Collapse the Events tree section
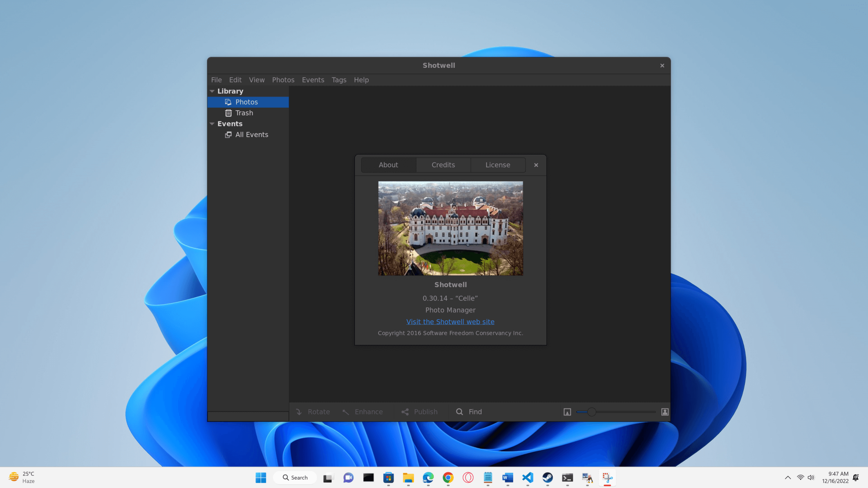 click(212, 124)
